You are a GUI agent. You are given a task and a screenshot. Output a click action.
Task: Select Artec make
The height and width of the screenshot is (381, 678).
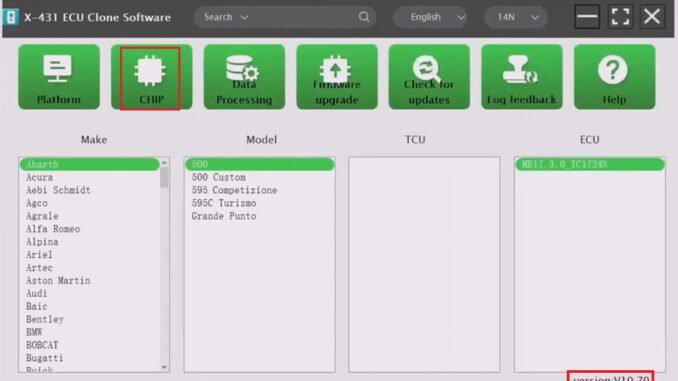[x=90, y=268]
